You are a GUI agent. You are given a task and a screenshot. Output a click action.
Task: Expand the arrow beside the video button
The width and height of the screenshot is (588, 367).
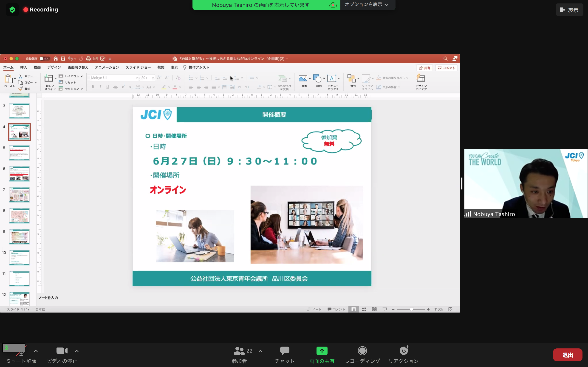(x=77, y=351)
